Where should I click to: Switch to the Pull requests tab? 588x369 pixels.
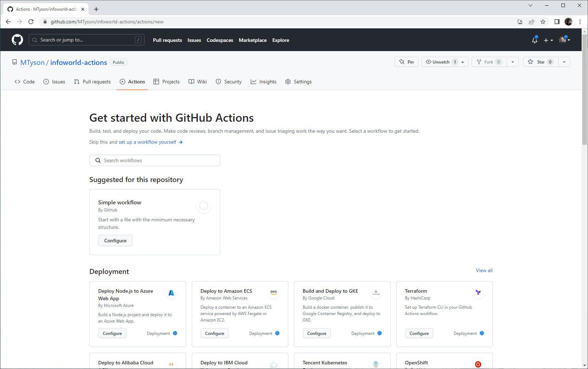click(92, 82)
